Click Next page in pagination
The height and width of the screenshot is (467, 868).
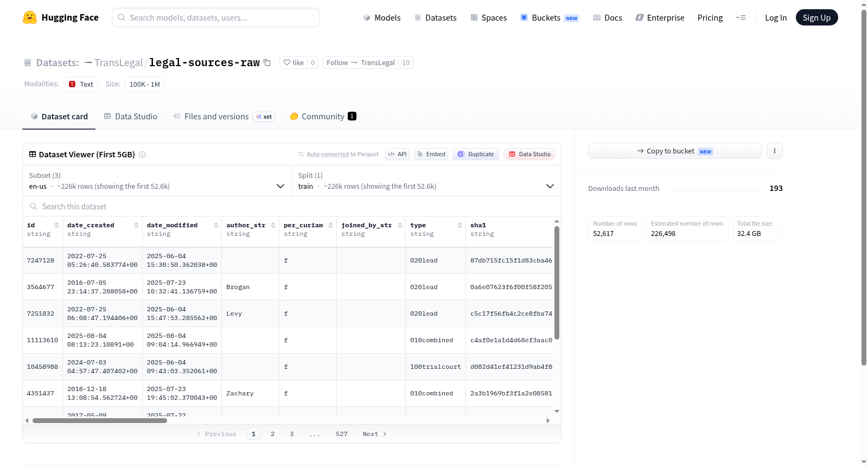[374, 434]
